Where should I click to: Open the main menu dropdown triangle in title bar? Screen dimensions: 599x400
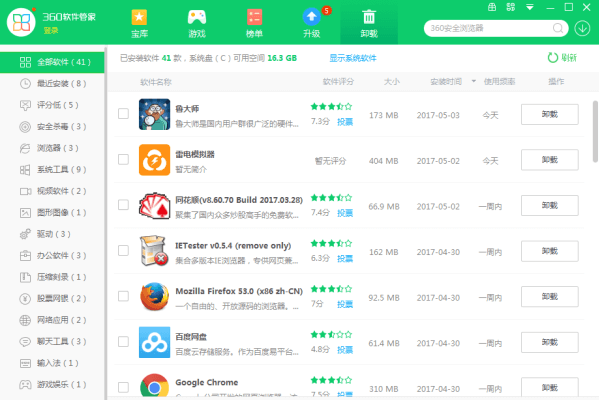click(x=529, y=7)
